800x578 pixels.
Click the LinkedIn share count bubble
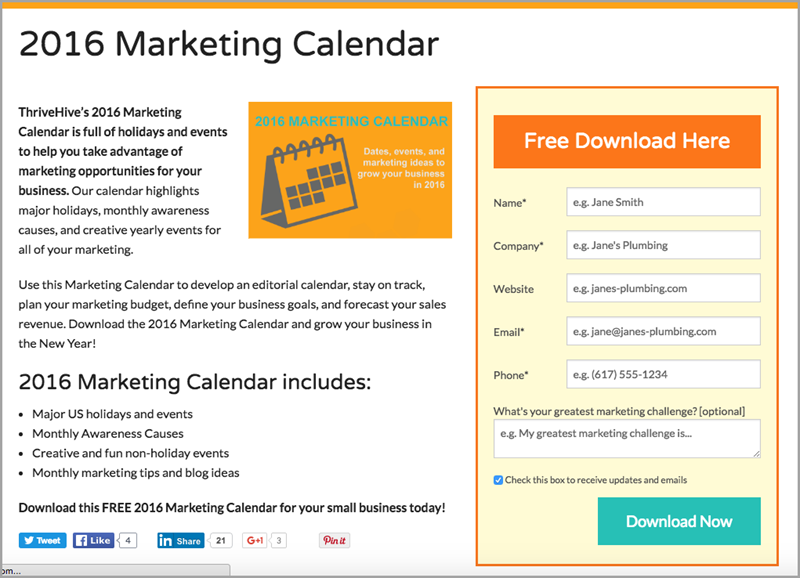[x=221, y=540]
